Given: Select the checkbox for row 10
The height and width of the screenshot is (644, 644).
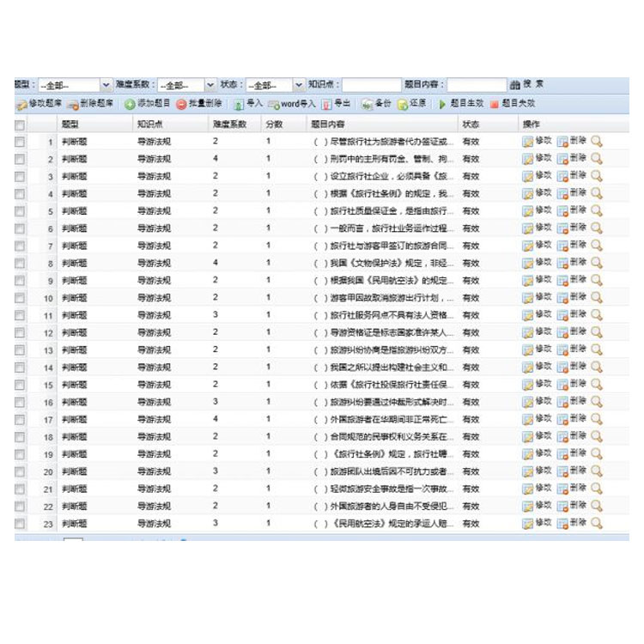Looking at the screenshot, I should tap(20, 298).
